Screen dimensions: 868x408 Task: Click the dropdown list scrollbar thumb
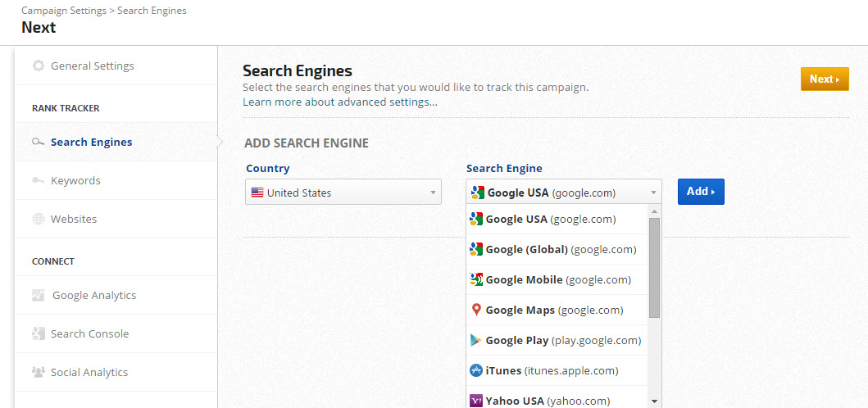pos(654,268)
